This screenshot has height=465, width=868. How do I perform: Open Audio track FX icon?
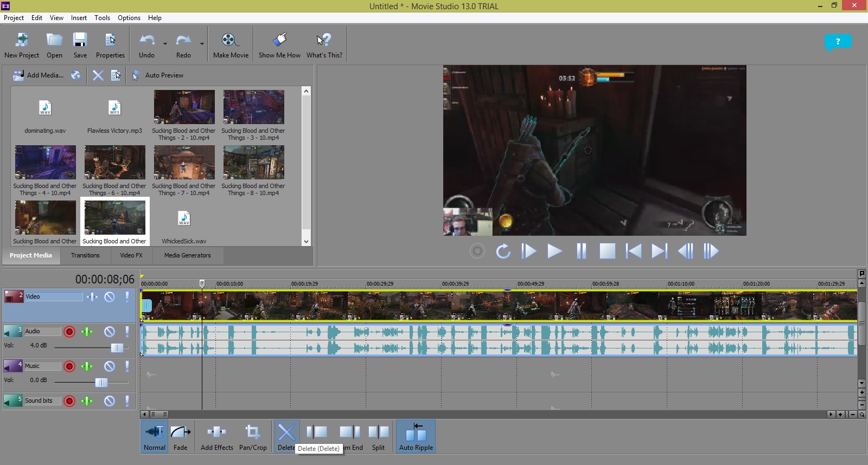point(87,332)
